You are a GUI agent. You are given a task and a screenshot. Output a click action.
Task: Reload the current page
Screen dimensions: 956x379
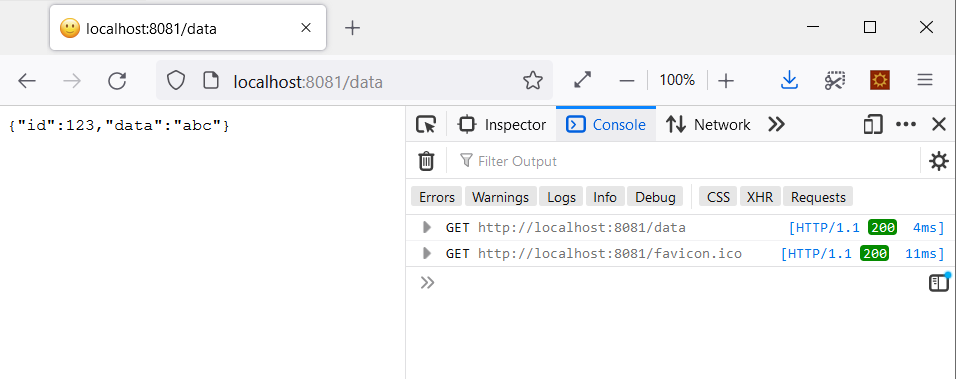click(117, 80)
